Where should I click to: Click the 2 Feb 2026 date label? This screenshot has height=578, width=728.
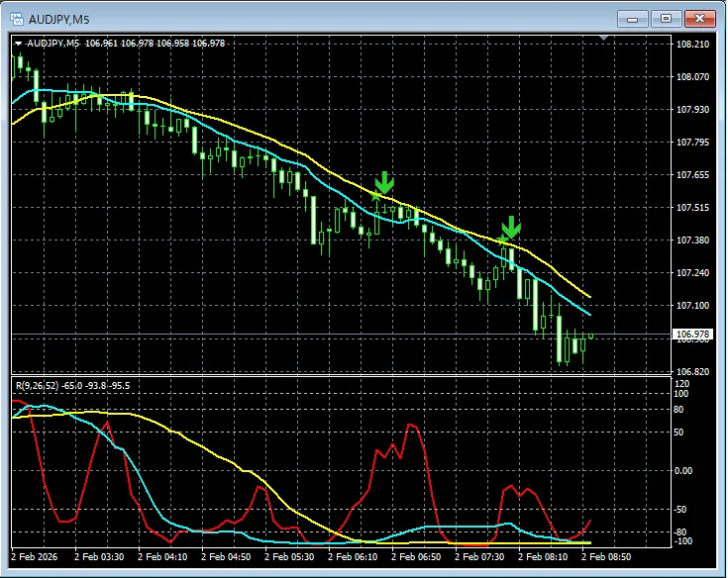point(35,556)
